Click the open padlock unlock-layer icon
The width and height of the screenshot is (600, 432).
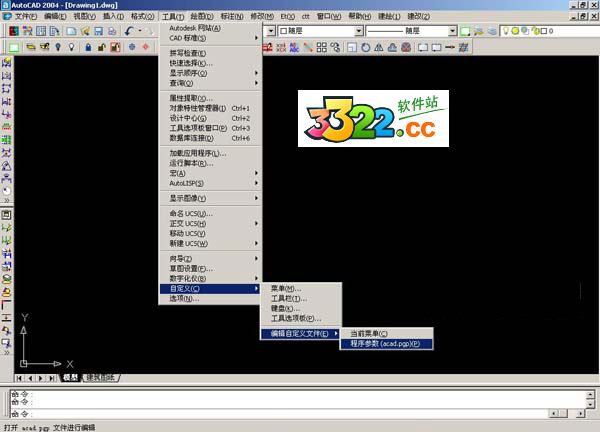coord(101,47)
